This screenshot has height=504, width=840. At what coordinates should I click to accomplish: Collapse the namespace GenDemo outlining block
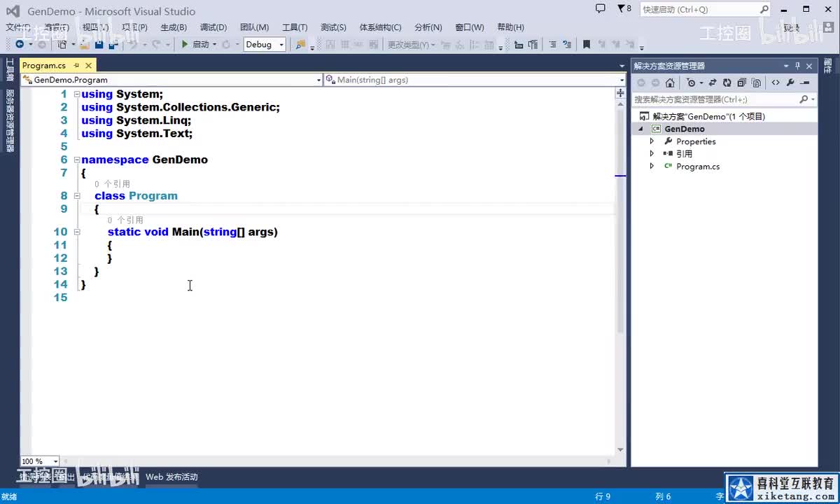click(x=77, y=160)
